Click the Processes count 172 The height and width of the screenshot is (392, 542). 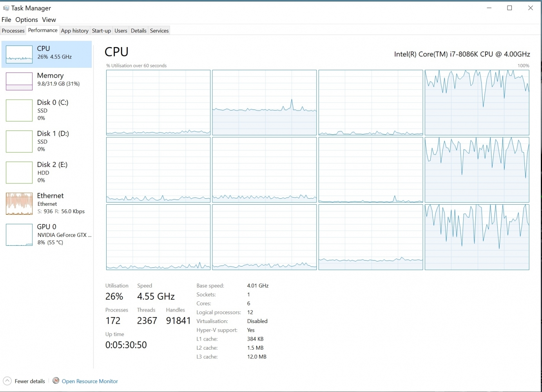click(x=113, y=321)
